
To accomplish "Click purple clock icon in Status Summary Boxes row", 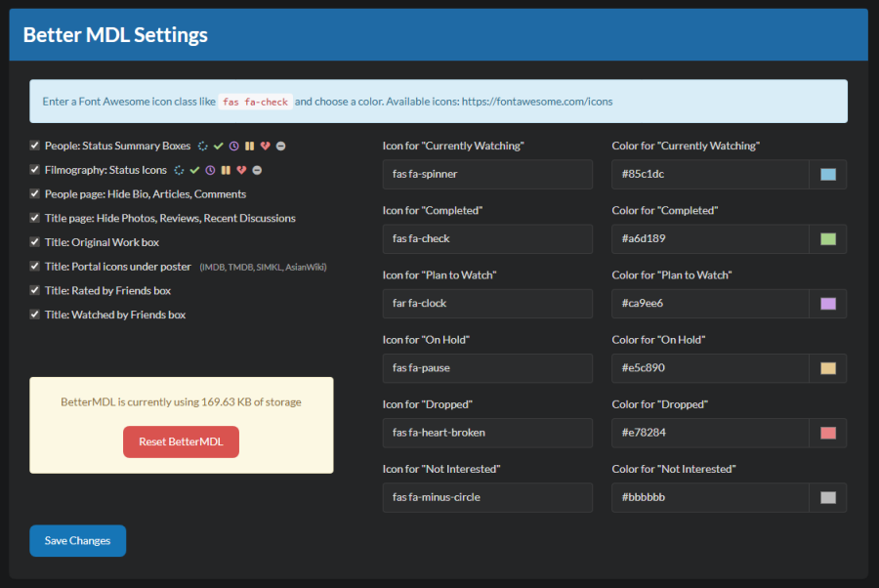I will pyautogui.click(x=234, y=146).
